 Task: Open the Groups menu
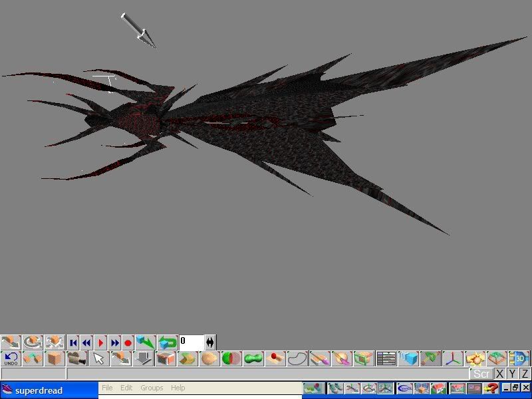tap(152, 388)
